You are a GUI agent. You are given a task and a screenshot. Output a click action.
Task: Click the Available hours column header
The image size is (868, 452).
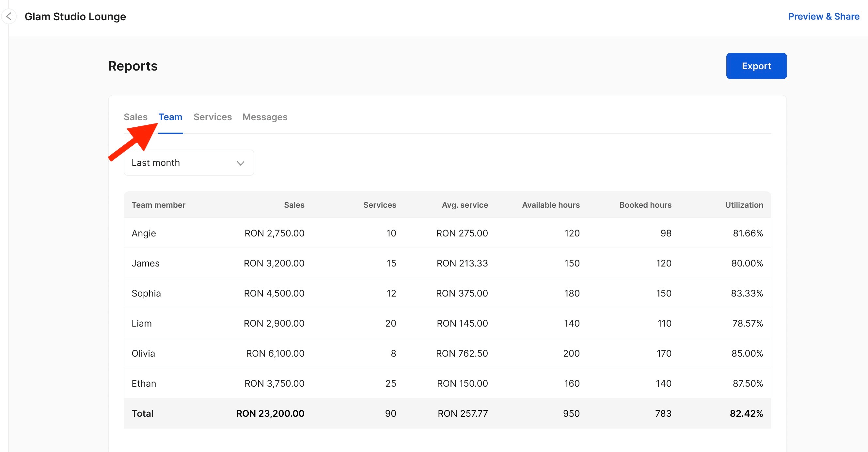tap(551, 205)
